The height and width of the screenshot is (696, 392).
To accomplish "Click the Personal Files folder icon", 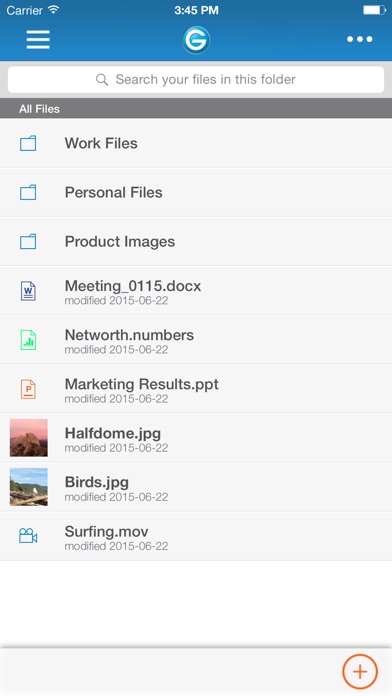I will [28, 193].
